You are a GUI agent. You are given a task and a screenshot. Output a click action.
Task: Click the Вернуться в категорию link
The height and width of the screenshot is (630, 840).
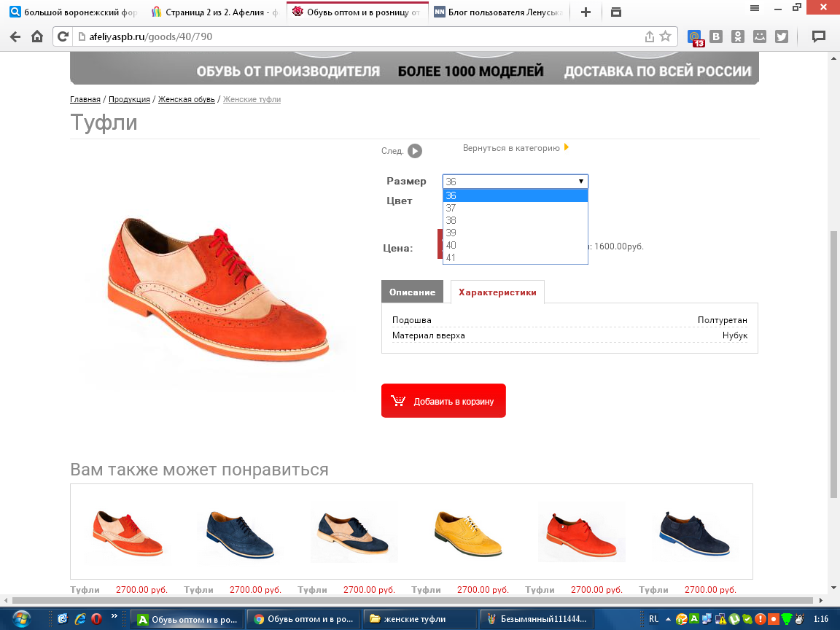point(512,148)
